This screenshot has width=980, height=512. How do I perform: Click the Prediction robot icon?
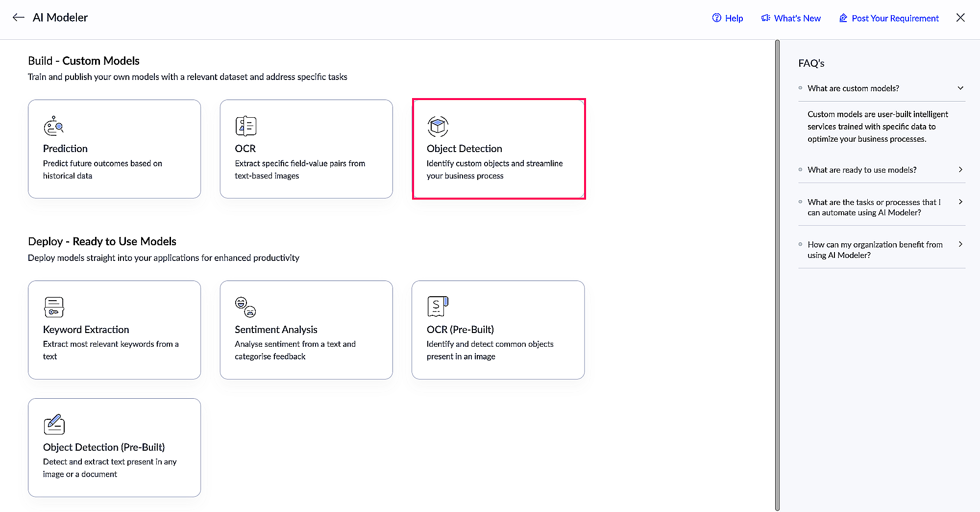click(53, 126)
